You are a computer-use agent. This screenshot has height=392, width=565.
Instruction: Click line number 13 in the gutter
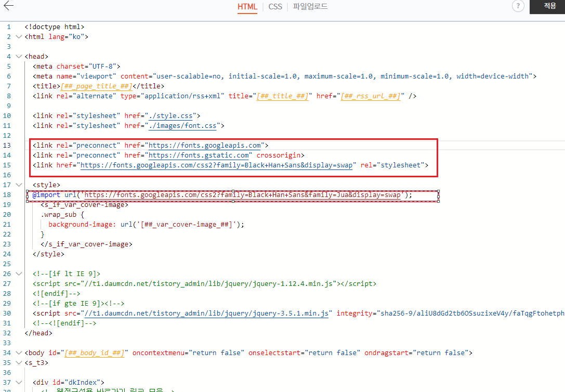click(x=7, y=146)
